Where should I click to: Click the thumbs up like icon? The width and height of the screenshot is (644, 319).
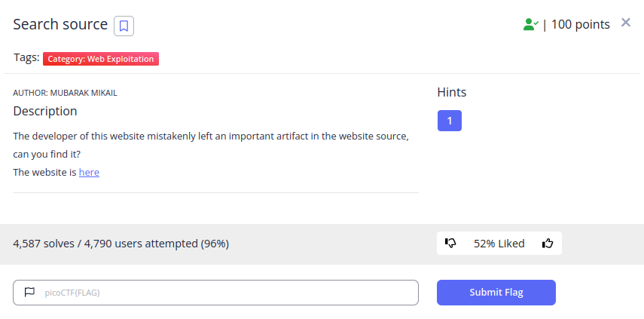pos(548,244)
